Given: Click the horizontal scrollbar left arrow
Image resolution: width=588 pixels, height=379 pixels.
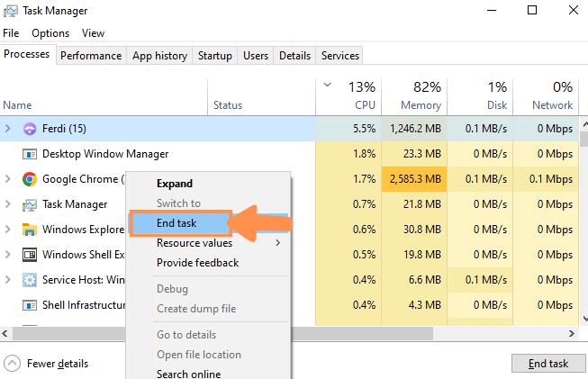Looking at the screenshot, I should 5,333.
